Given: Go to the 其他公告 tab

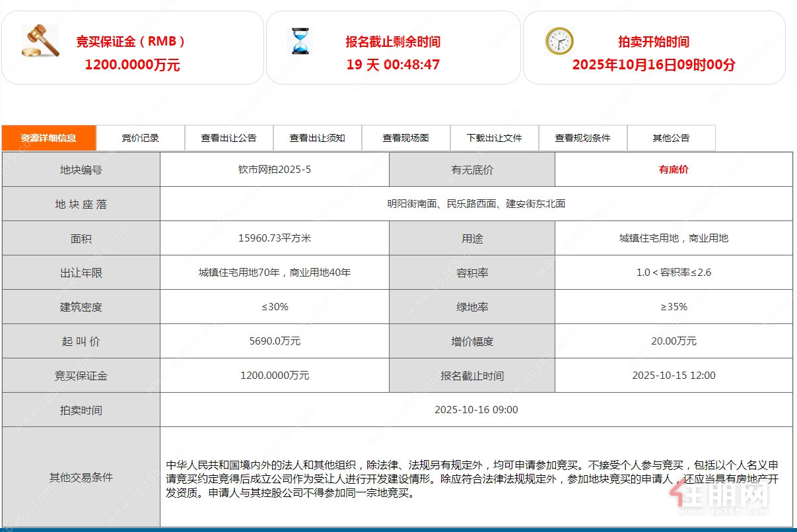Looking at the screenshot, I should coord(671,138).
